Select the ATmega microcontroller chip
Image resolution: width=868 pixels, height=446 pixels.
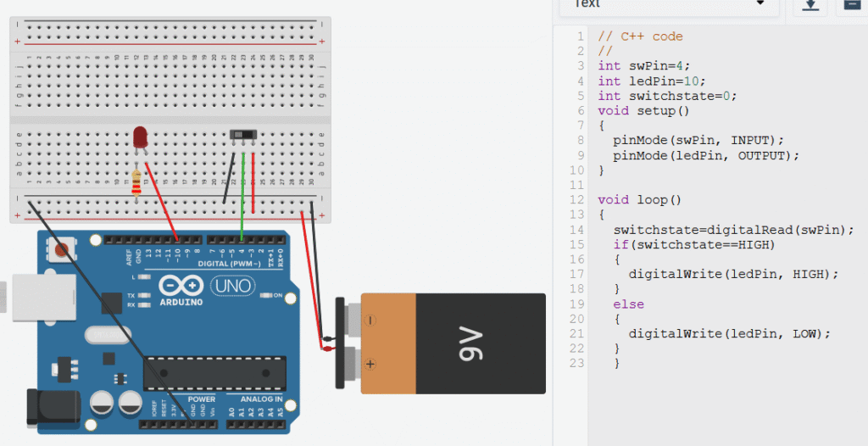tap(214, 373)
